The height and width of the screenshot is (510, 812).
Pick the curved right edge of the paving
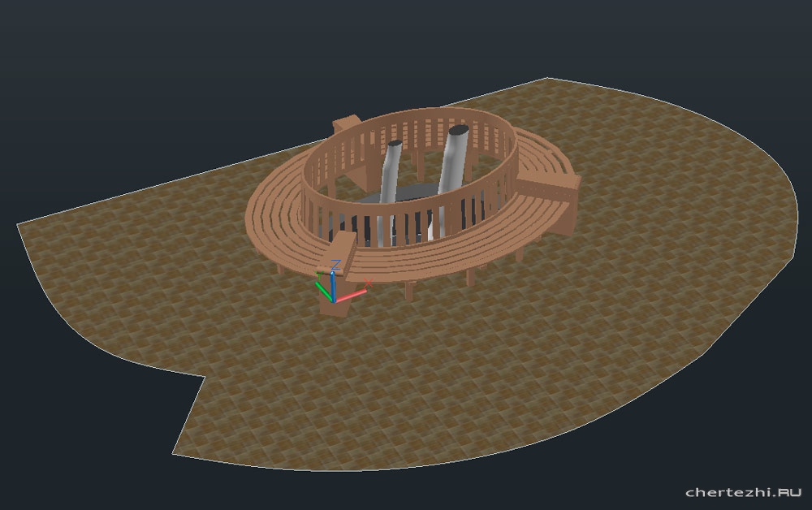point(791,244)
